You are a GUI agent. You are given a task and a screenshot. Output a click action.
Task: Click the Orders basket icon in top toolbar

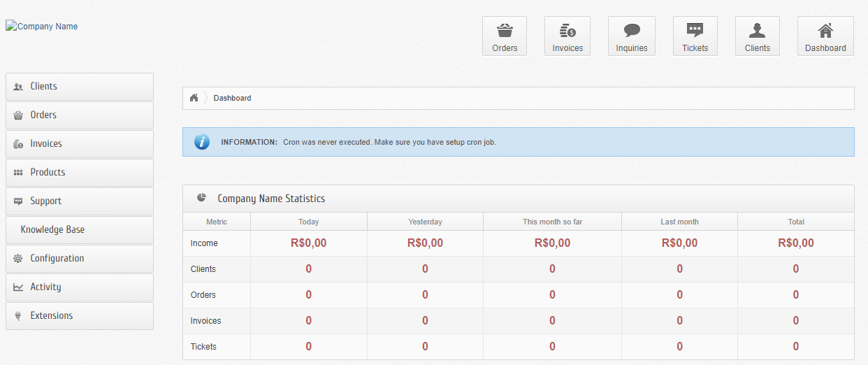[505, 31]
